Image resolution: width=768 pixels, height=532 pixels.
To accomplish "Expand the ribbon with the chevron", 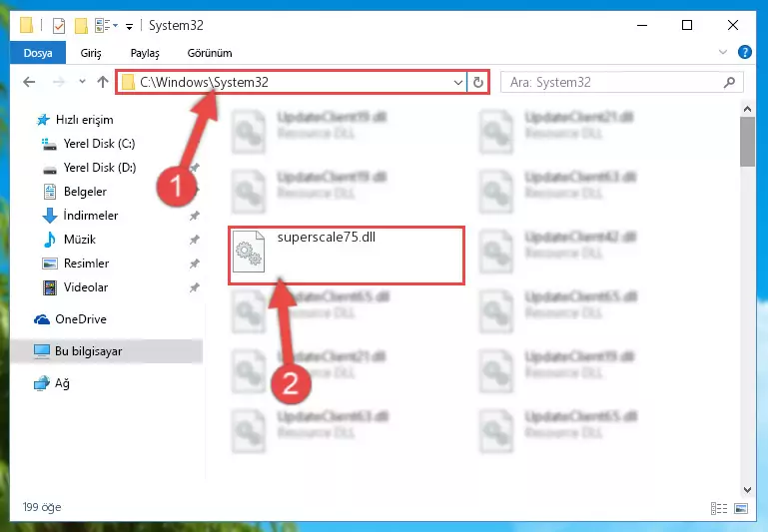I will click(722, 52).
